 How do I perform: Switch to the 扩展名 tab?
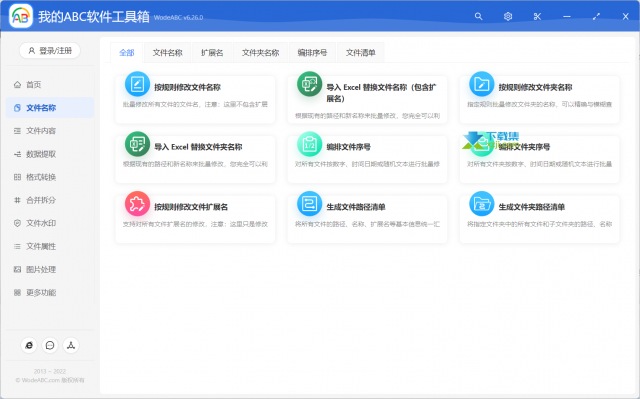212,53
